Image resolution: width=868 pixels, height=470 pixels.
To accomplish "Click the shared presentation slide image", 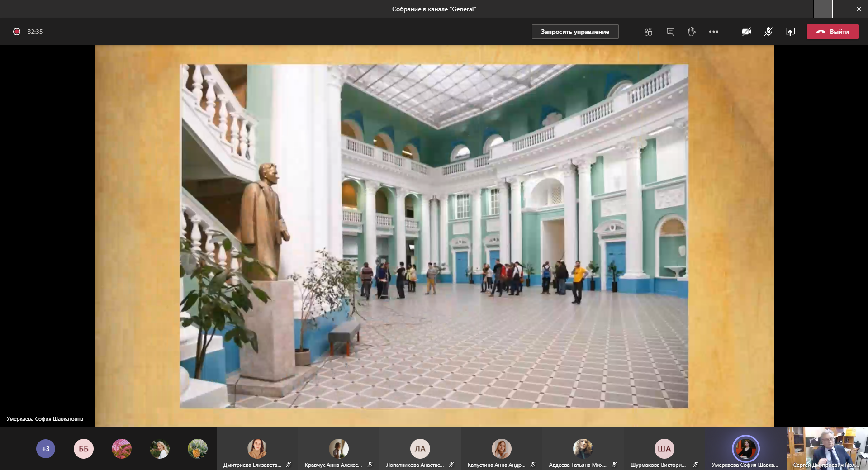I will (434, 236).
